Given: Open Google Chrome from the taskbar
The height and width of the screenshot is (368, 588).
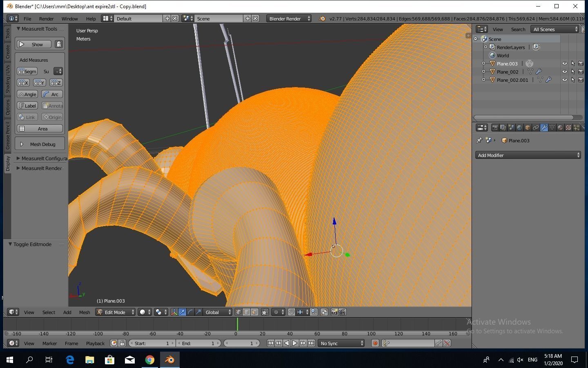Looking at the screenshot, I should [x=150, y=360].
